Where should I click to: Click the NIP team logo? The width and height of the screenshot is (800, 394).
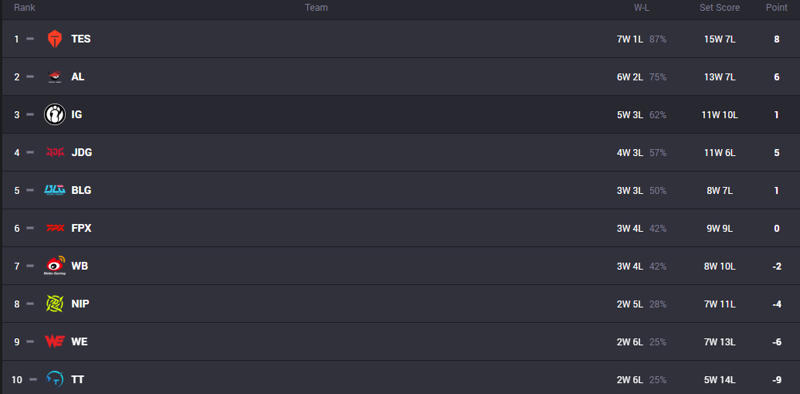pyautogui.click(x=55, y=304)
